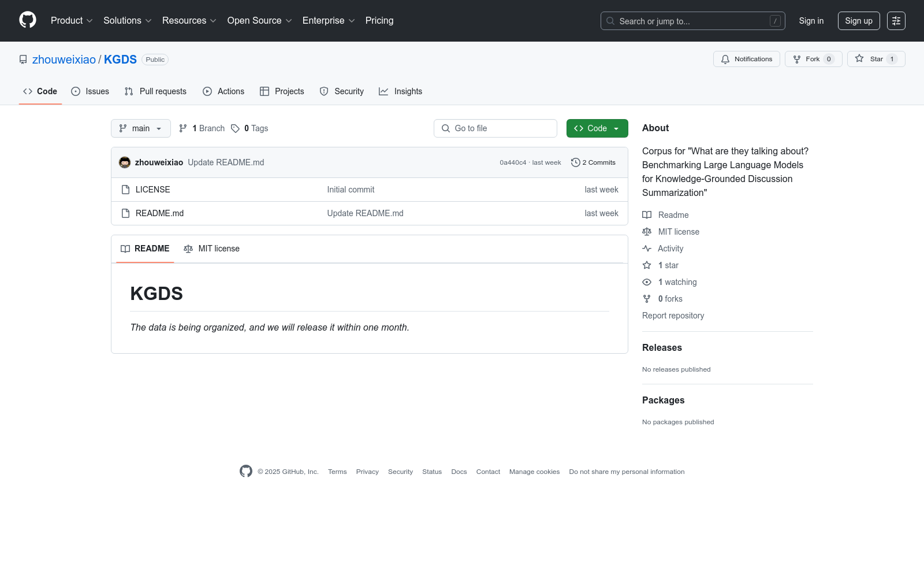The image size is (924, 578).
Task: Open the Terms footer link
Action: pos(337,472)
